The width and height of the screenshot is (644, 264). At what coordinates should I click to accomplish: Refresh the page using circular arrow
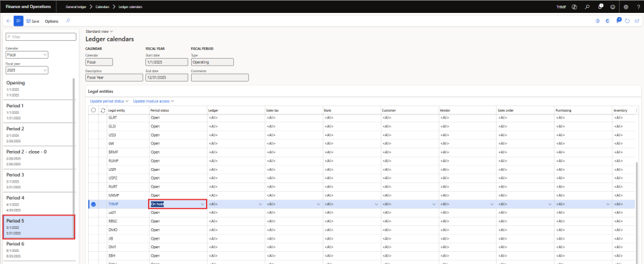pos(627,21)
